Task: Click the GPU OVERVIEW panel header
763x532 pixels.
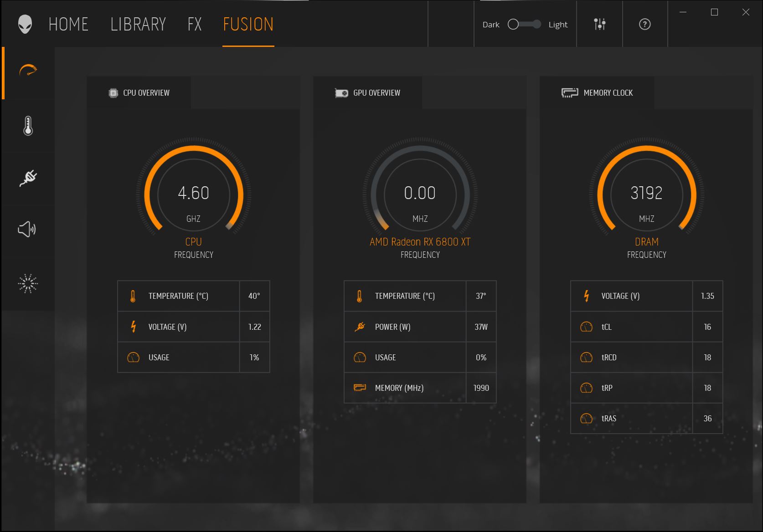Action: (368, 93)
